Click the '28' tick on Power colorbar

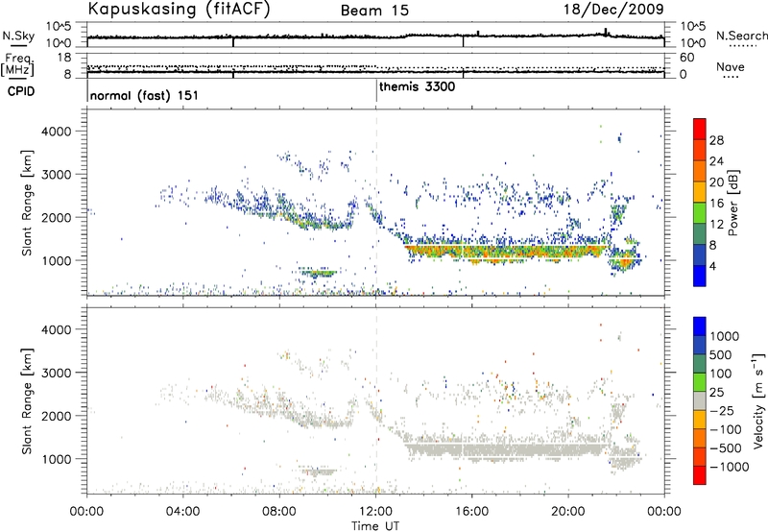716,140
